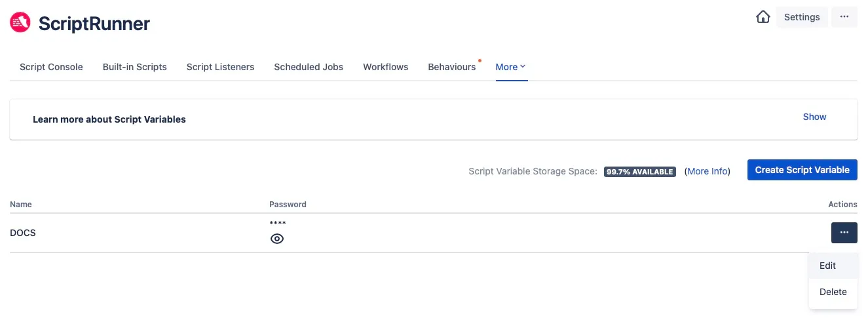The image size is (868, 320).
Task: Show the Script Variables learn-more panel
Action: (x=814, y=117)
